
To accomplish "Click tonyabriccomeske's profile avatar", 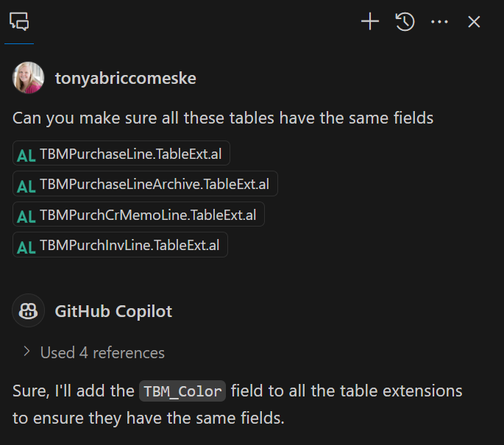I will point(28,78).
